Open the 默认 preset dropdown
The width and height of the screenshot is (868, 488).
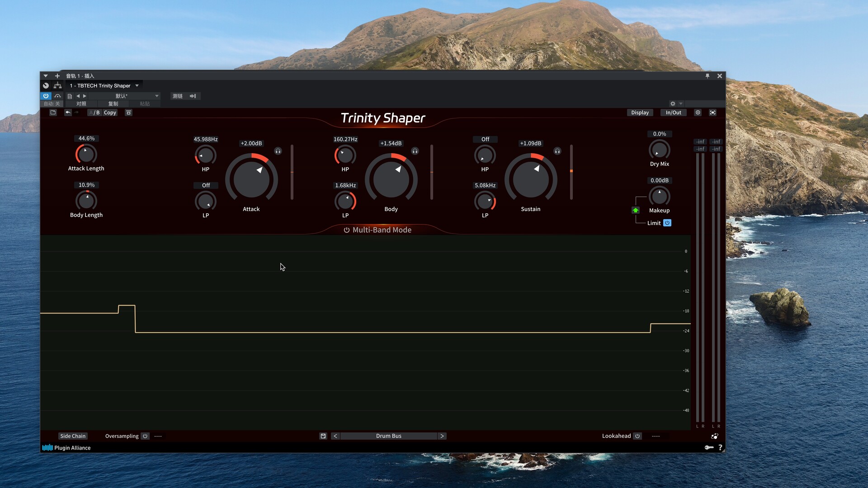[124, 96]
